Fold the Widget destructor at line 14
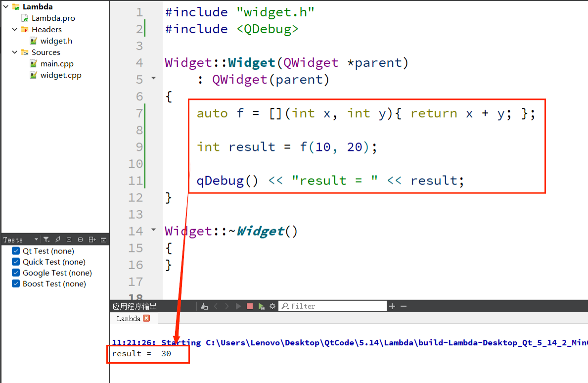Image resolution: width=588 pixels, height=383 pixels. pos(153,229)
